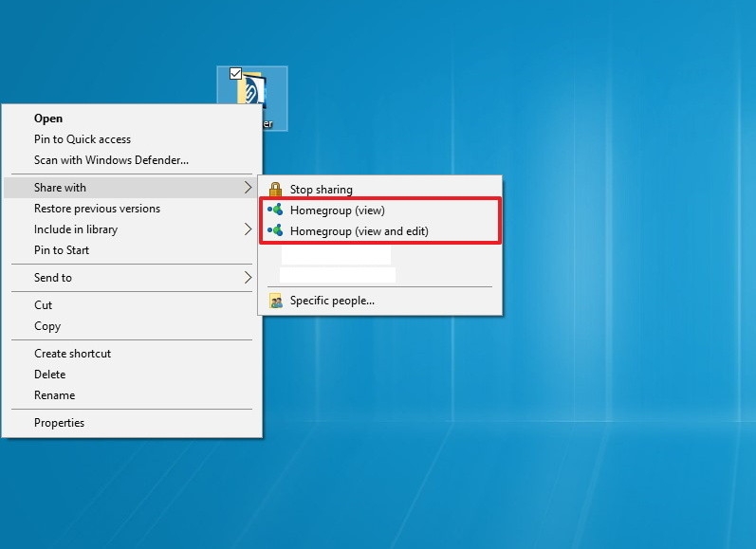Expand the Include in library submenu arrow

[248, 229]
